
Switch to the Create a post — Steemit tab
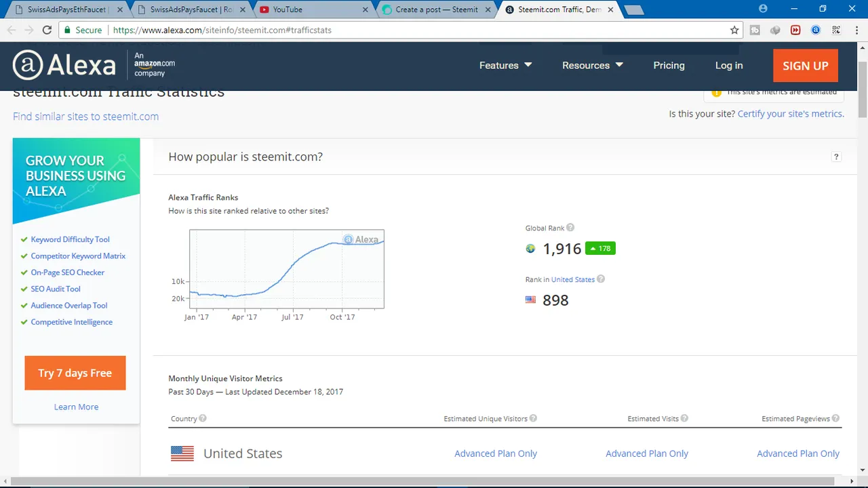436,9
